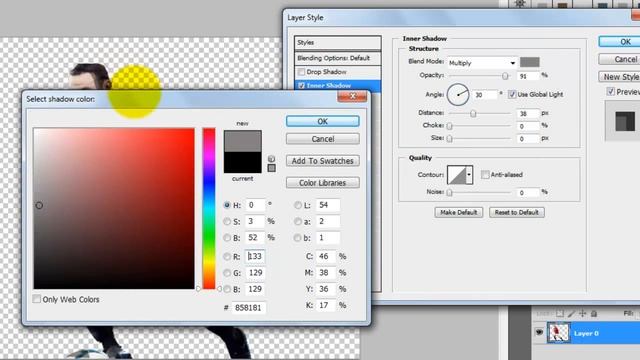Select the R red radio button
Viewport: 640px width, 360px height.
227,256
